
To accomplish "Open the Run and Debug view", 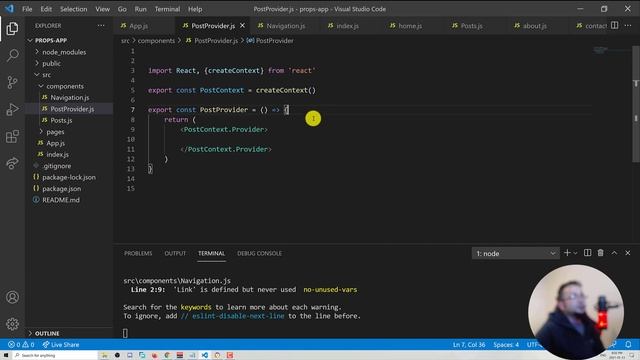I will tap(12, 109).
